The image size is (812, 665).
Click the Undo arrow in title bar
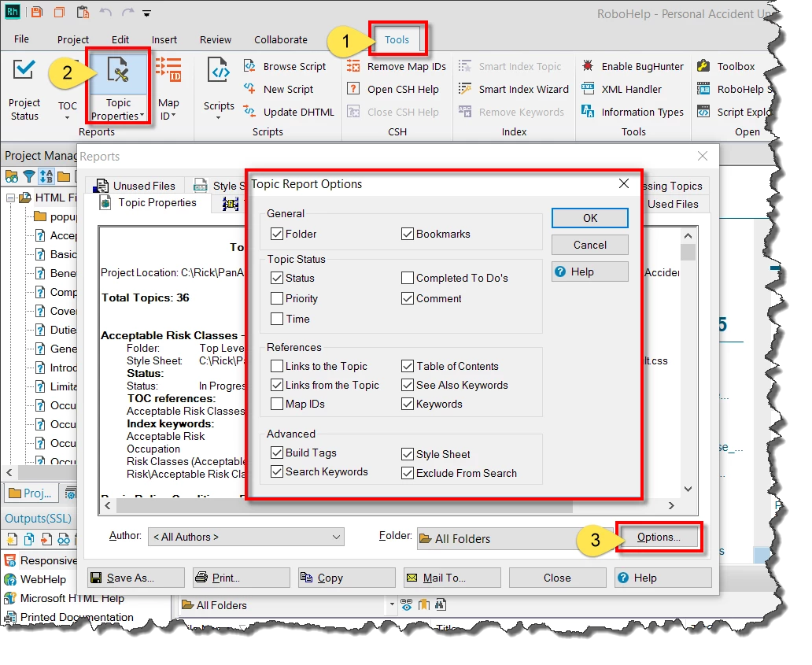click(105, 13)
